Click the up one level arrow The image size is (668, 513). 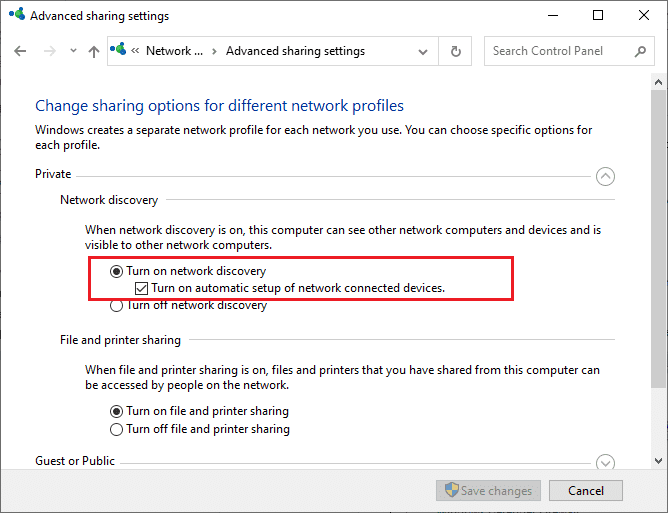(94, 52)
